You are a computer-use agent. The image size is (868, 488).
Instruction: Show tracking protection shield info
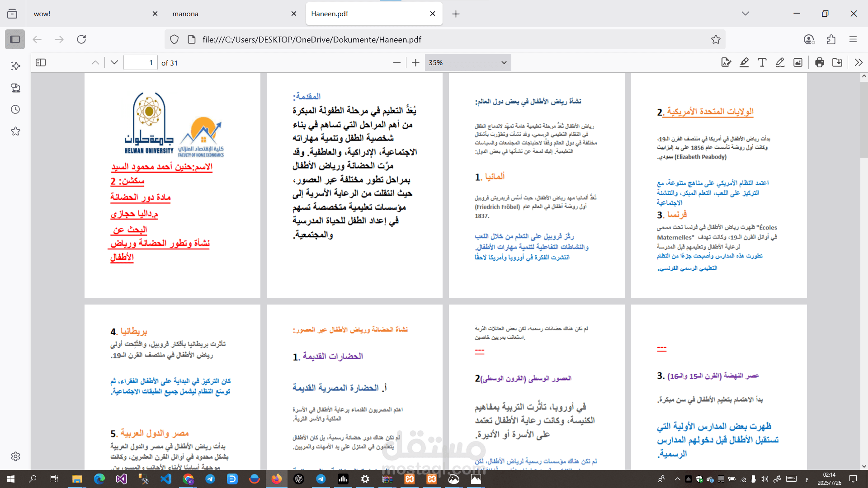[174, 39]
